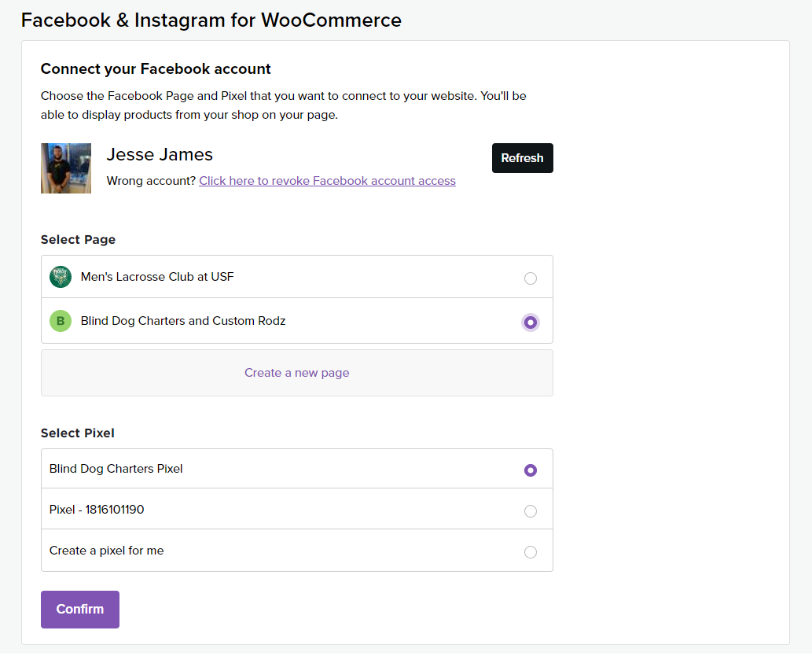Click 'Select Page' heading
The image size is (812, 656).
(78, 239)
